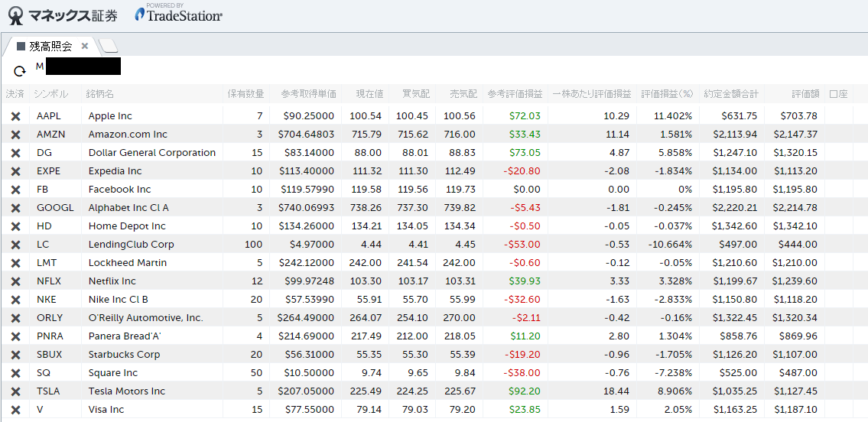This screenshot has width=868, height=422.
Task: Close the GOOGL position with its X icon
Action: coord(16,207)
